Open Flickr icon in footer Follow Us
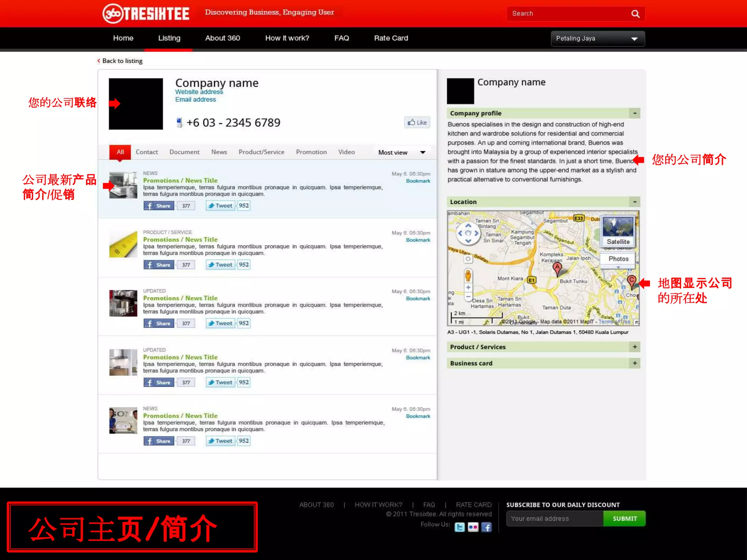This screenshot has width=747, height=560. pyautogui.click(x=473, y=527)
